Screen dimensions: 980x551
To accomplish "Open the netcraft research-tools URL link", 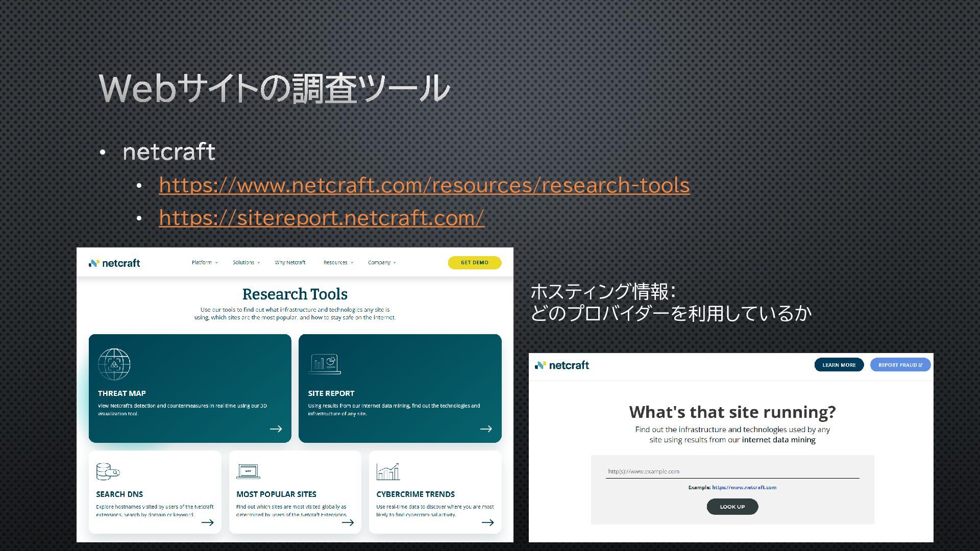I will [x=424, y=185].
